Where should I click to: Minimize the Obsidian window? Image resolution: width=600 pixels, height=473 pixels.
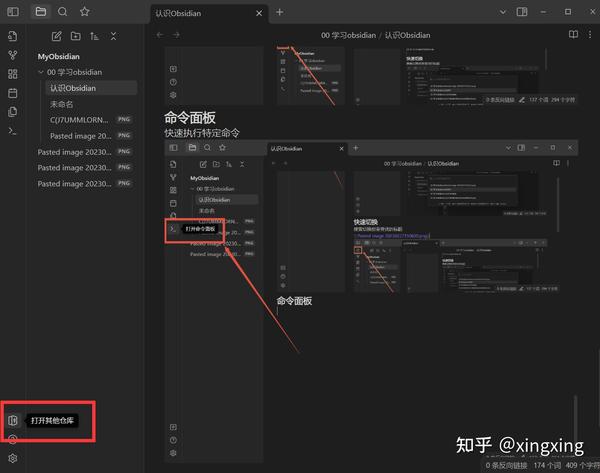[x=543, y=12]
